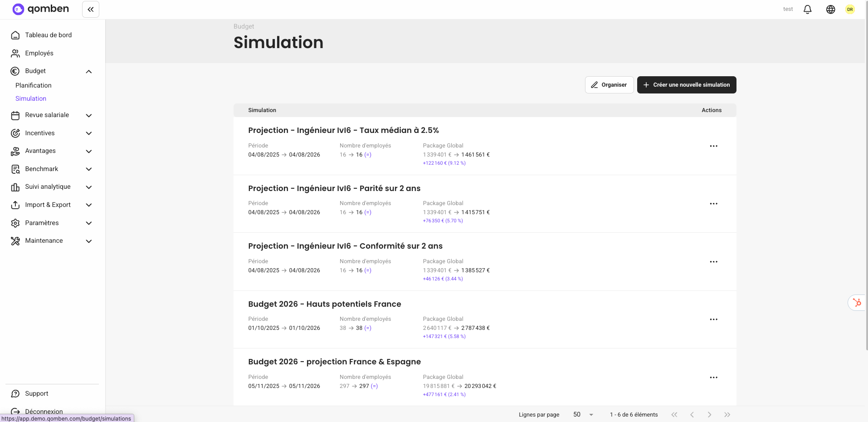Click Créer une nouvelle simulation button

pos(686,85)
